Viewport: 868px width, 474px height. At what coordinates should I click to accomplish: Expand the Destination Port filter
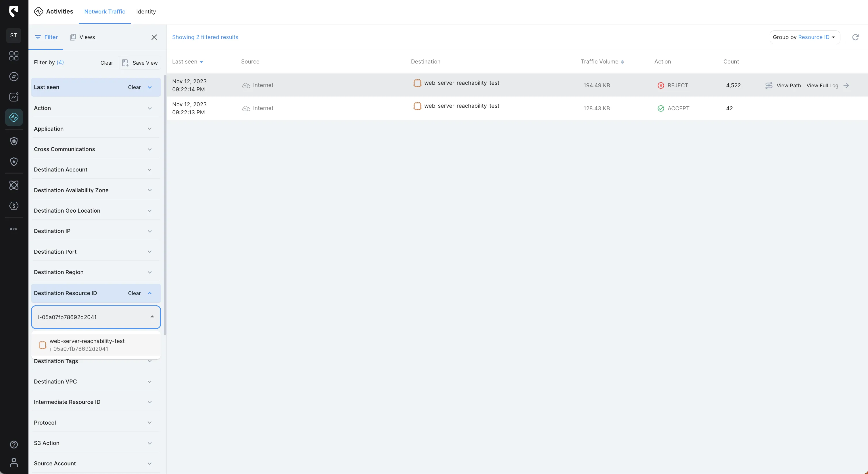[x=96, y=252]
